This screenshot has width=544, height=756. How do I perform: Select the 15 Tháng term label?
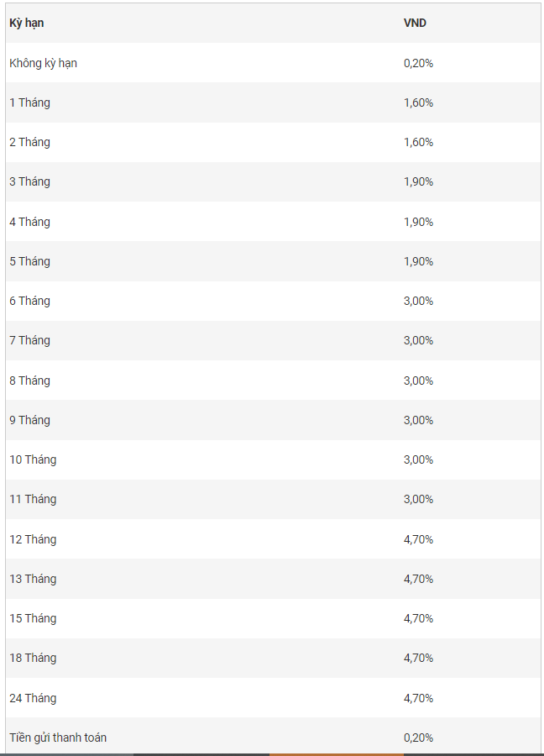(x=33, y=618)
